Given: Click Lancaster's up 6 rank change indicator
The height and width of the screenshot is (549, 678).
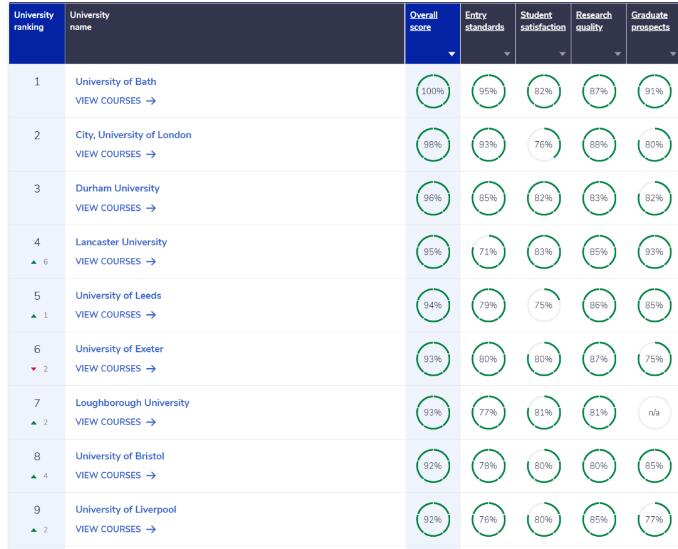Looking at the screenshot, I should 39,262.
